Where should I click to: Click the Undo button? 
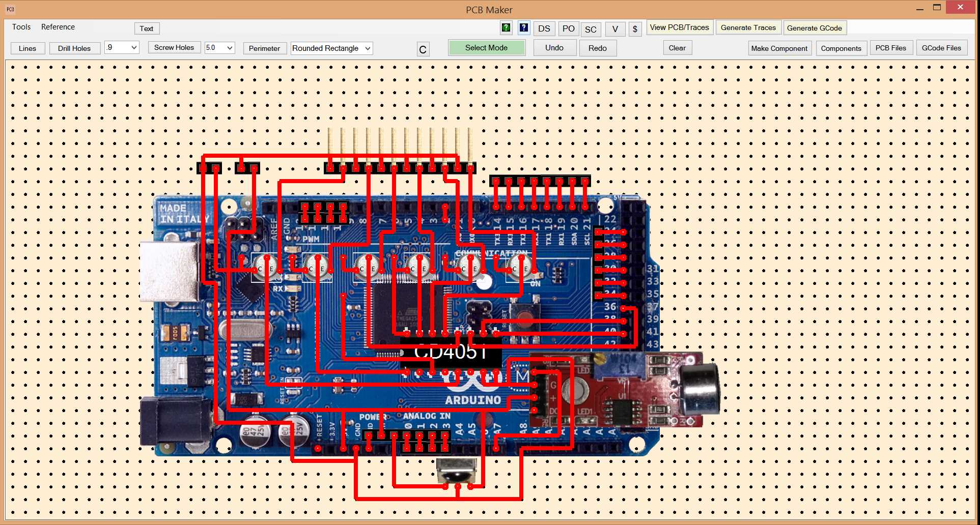point(554,48)
